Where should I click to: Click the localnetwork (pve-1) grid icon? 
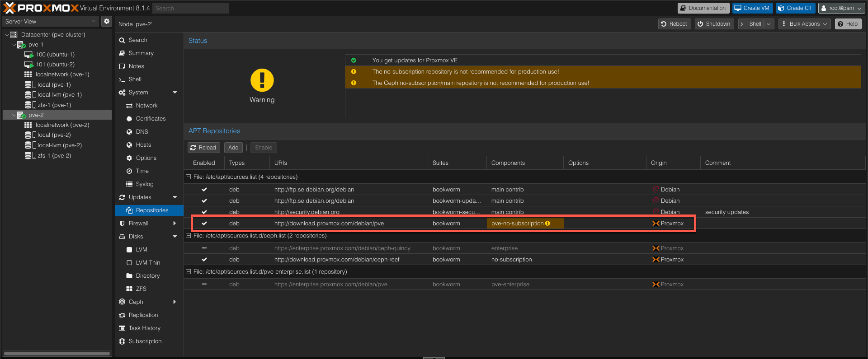click(x=28, y=75)
